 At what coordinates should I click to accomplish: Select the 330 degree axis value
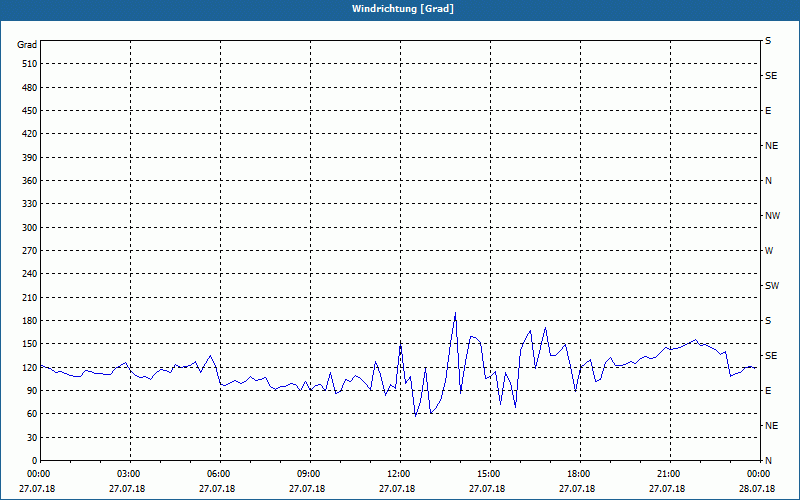point(30,204)
